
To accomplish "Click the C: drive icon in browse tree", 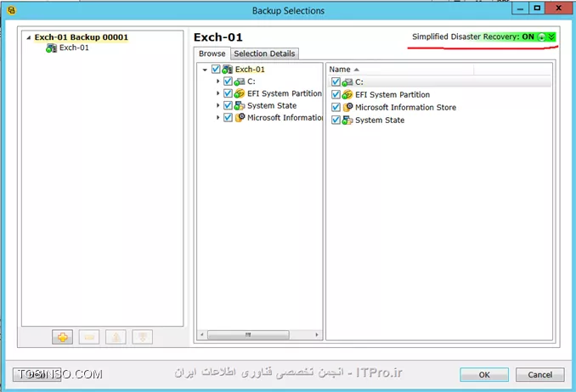I will pos(239,81).
